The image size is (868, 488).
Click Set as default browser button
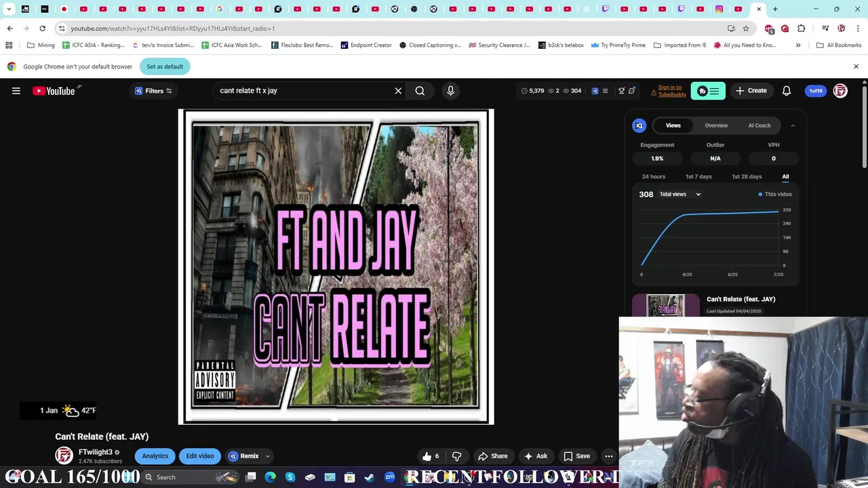point(165,66)
